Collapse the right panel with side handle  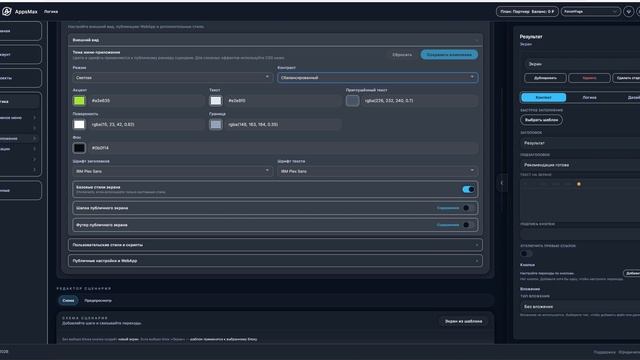coord(502,183)
